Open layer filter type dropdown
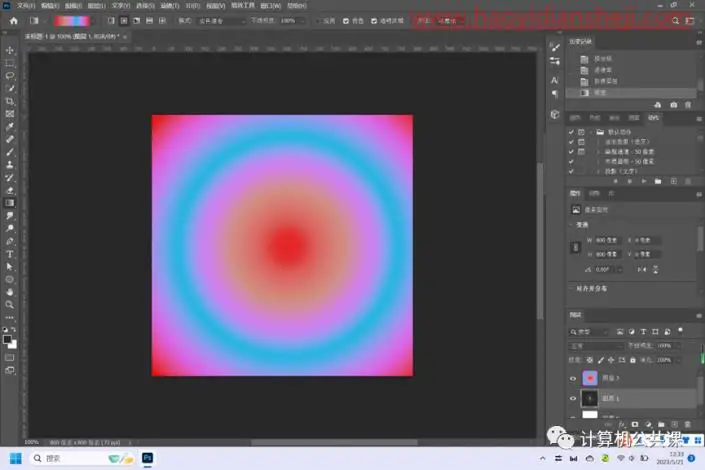 point(590,332)
